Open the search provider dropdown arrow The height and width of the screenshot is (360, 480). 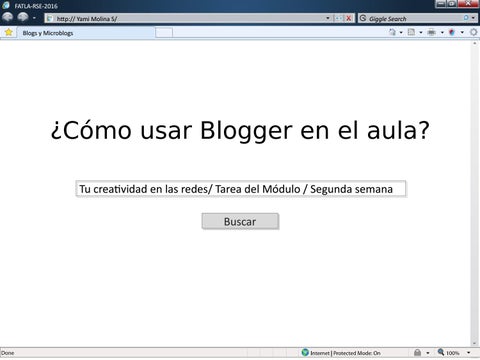pyautogui.click(x=473, y=18)
